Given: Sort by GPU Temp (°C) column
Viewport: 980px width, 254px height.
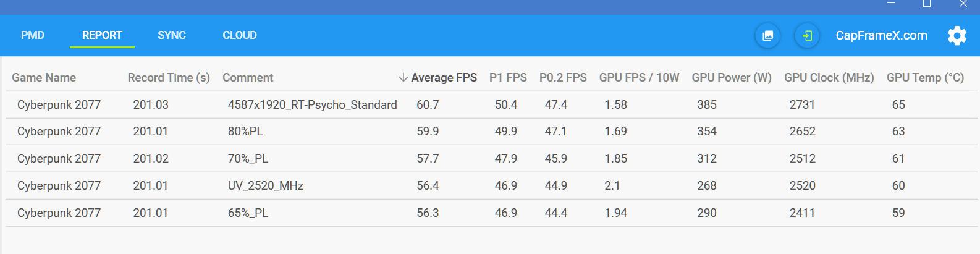Looking at the screenshot, I should click(x=925, y=77).
